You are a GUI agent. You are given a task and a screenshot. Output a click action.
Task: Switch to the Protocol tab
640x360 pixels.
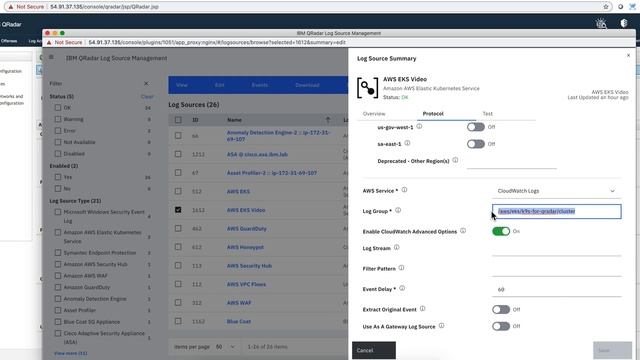click(433, 113)
